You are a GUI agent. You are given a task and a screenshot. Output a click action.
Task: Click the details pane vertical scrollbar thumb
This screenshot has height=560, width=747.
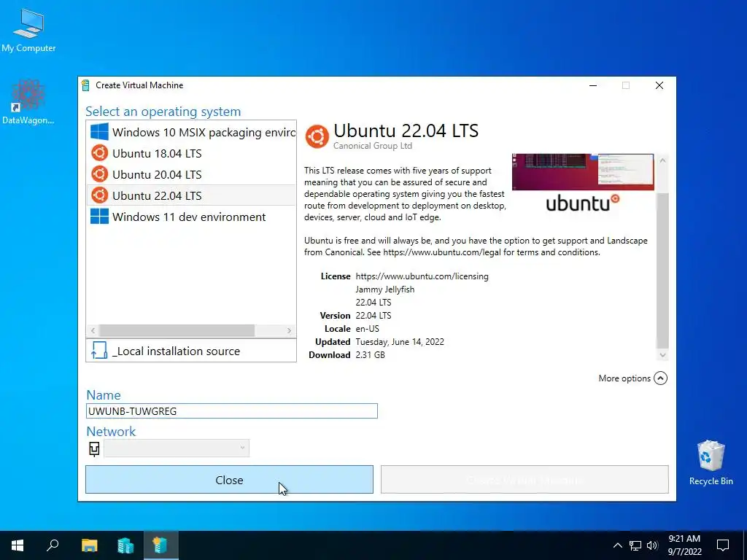coord(662,270)
